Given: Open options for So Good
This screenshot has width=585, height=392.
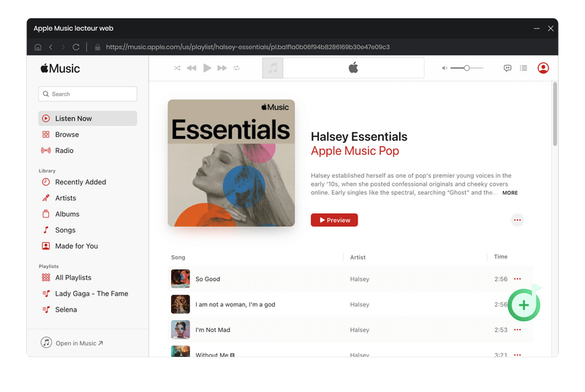Looking at the screenshot, I should [x=518, y=279].
